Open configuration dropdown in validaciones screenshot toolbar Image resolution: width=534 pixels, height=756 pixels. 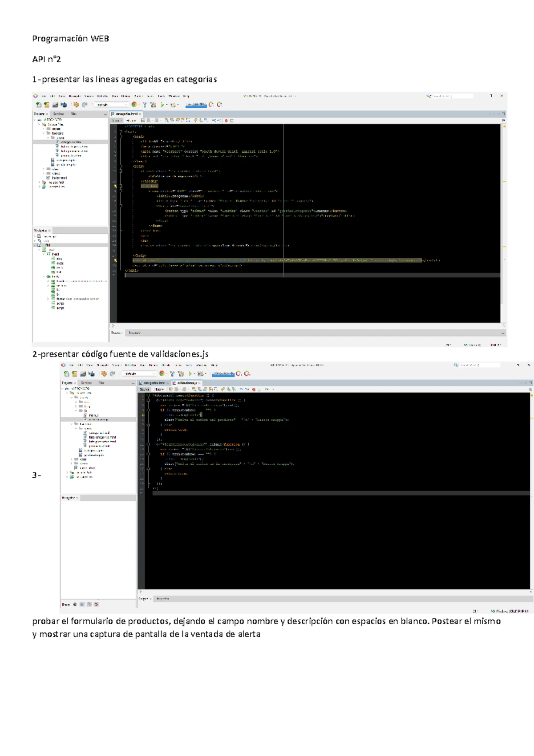pos(139,374)
